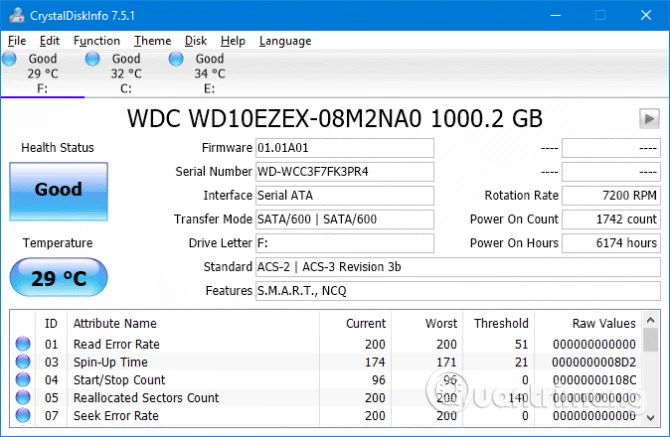Click raw value 0000000008D2
Image resolution: width=670 pixels, height=437 pixels.
(x=594, y=362)
